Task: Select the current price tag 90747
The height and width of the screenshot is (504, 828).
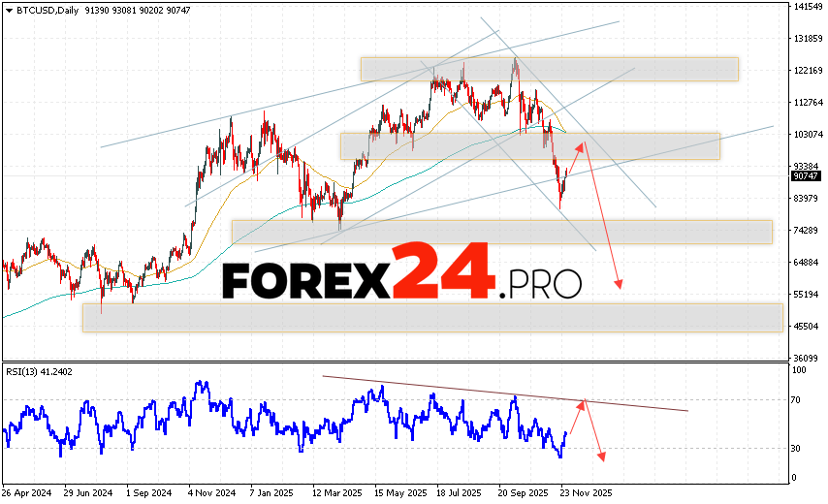Action: tap(805, 176)
